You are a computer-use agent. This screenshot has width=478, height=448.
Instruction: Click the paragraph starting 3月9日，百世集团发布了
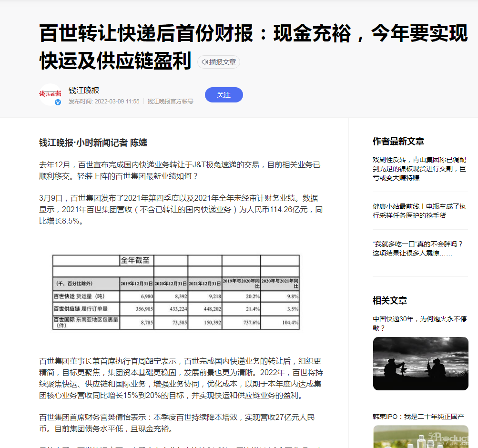coord(181,210)
